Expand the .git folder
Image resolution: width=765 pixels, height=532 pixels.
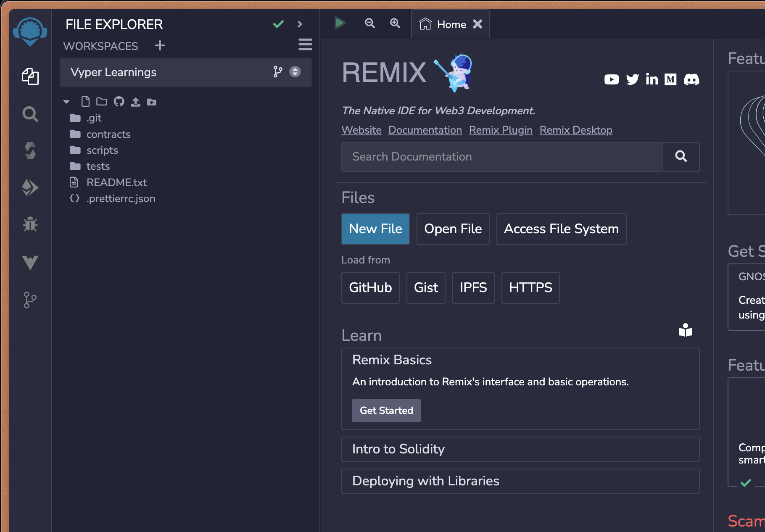tap(94, 118)
